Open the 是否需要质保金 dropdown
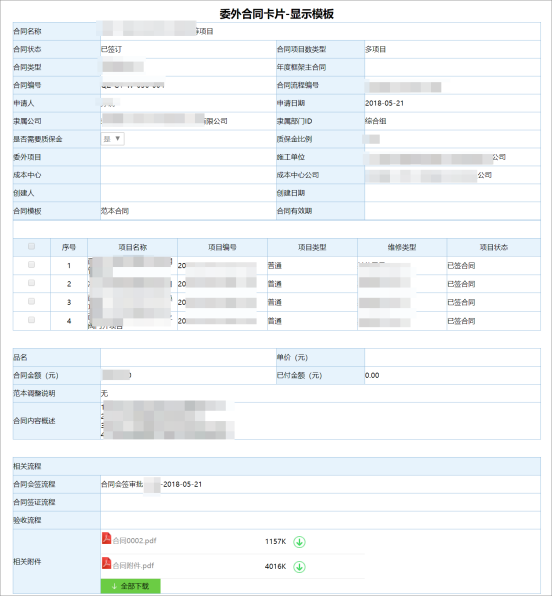Image resolution: width=553 pixels, height=596 pixels. pos(113,139)
